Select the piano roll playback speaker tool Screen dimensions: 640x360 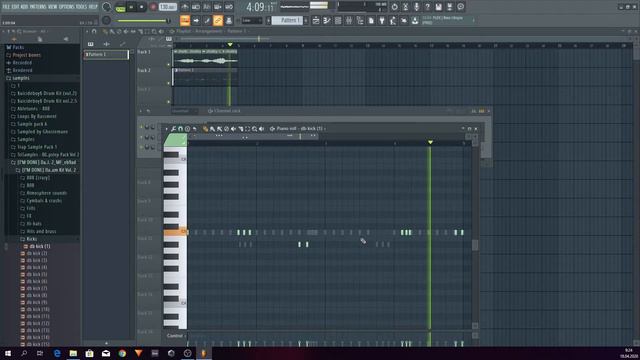tap(261, 129)
